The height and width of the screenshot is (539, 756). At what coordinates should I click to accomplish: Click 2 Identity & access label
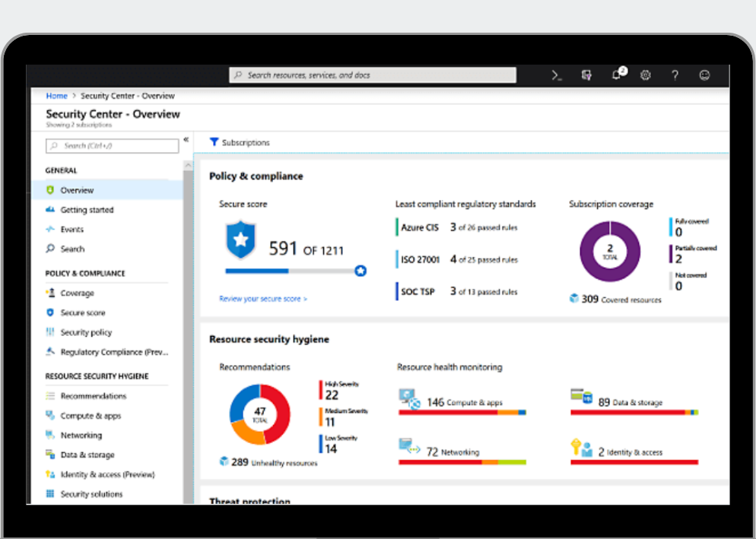631,452
